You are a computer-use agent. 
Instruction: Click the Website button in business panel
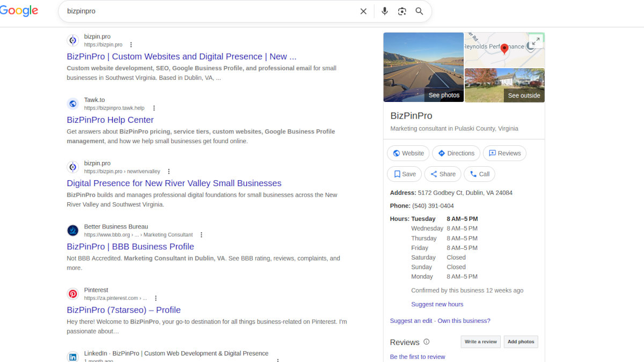coord(408,153)
